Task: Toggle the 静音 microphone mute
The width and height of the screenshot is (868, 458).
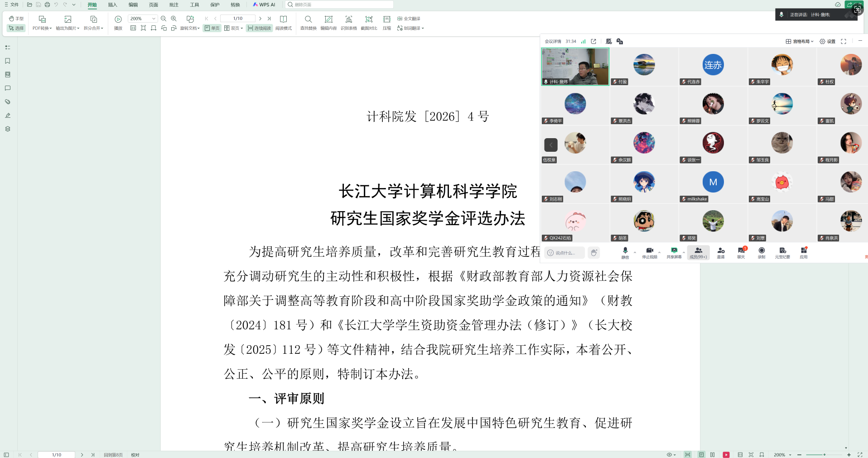Action: click(625, 251)
